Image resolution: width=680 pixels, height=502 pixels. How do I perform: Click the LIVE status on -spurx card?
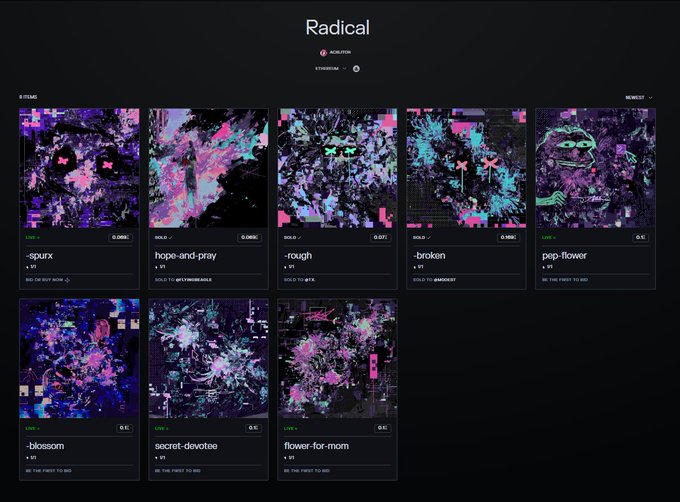(x=33, y=238)
